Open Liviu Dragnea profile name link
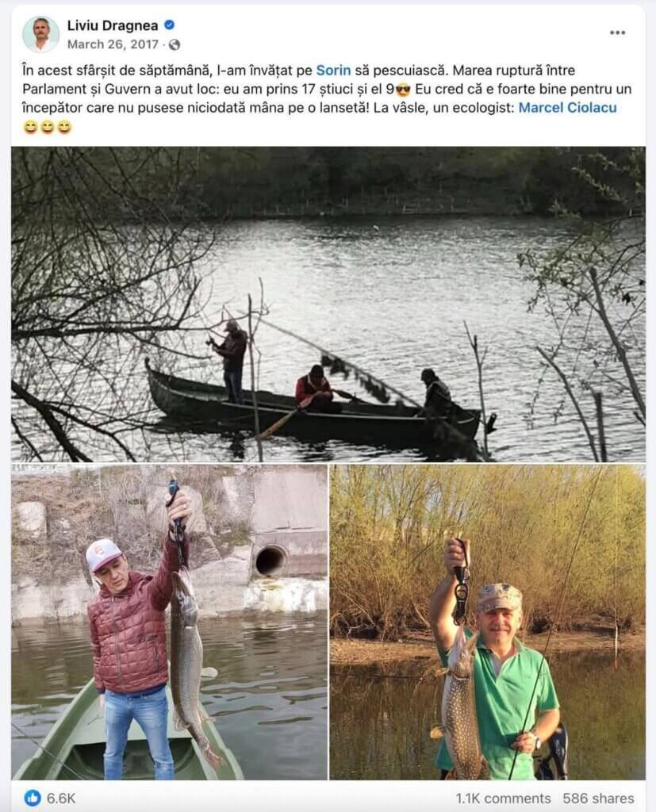Viewport: 656px width, 812px height. [x=113, y=25]
